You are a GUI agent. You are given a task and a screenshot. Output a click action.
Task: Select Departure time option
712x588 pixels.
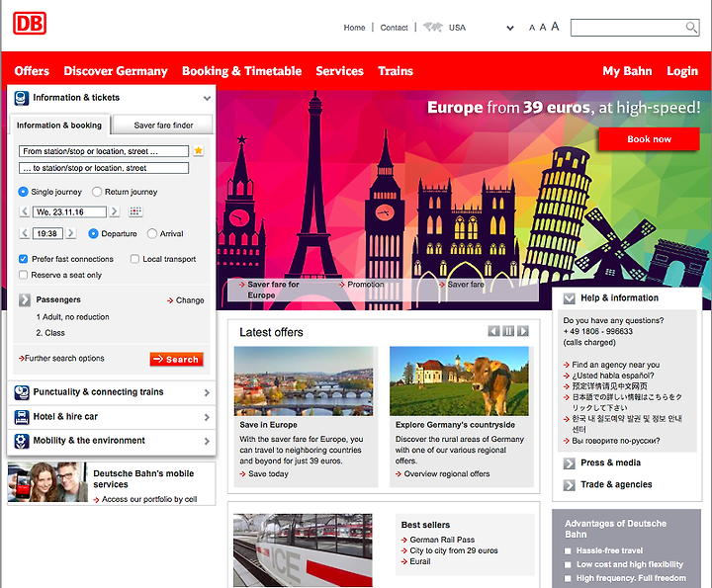click(93, 233)
